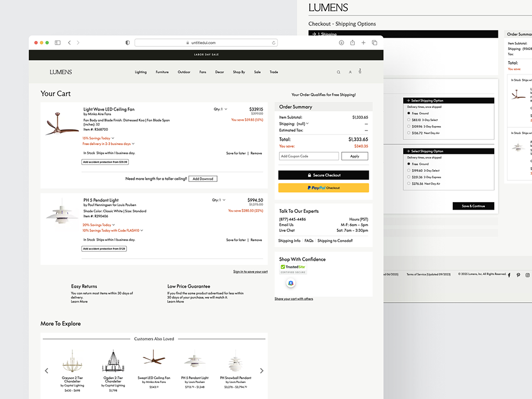Open the site search icon
Image resolution: width=532 pixels, height=399 pixels.
click(338, 72)
